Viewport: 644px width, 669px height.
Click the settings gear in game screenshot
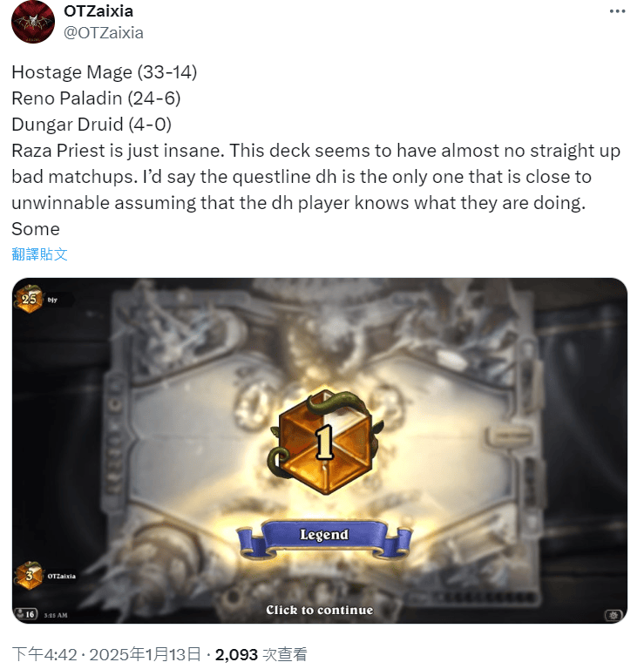point(613,615)
